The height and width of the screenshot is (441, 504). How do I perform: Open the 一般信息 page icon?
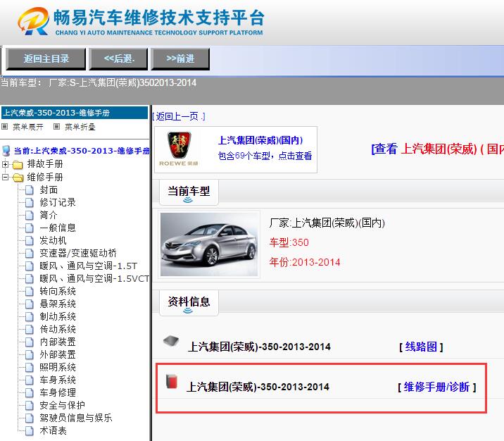point(30,228)
